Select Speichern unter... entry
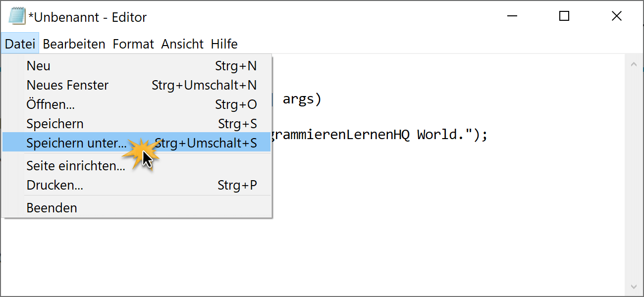This screenshot has height=297, width=644. [137, 143]
